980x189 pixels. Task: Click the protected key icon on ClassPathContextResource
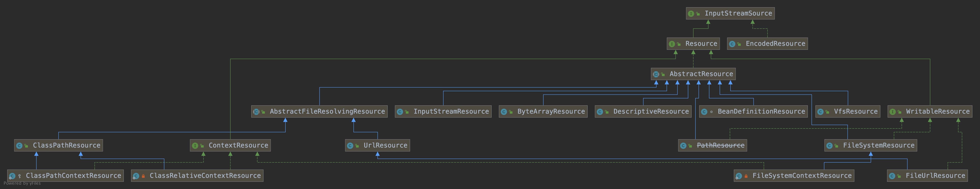pos(19,176)
